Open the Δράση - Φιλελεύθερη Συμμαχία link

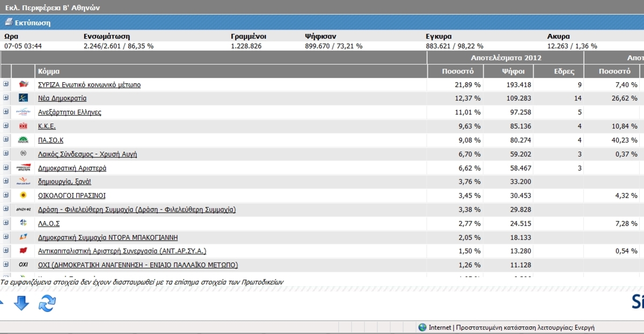tap(137, 210)
